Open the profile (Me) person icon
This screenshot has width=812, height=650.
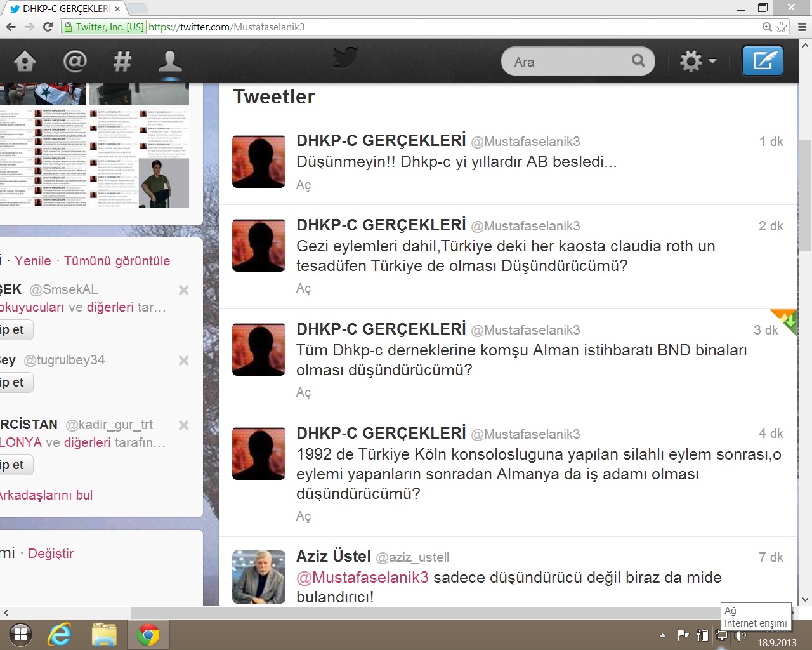coord(169,62)
